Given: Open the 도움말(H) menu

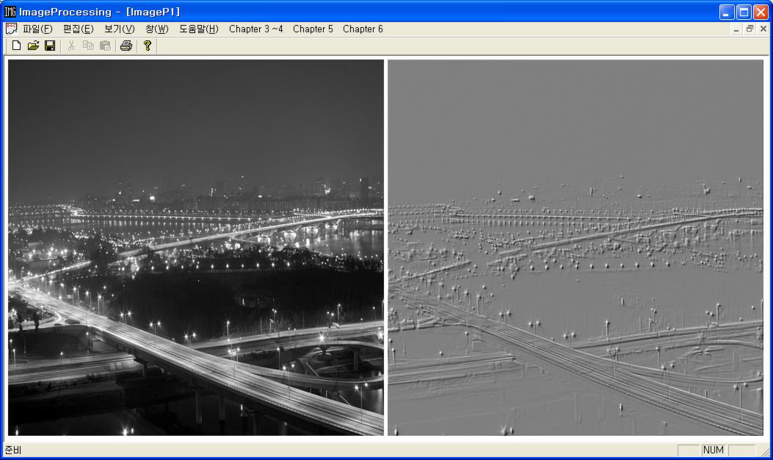Looking at the screenshot, I should (x=198, y=29).
